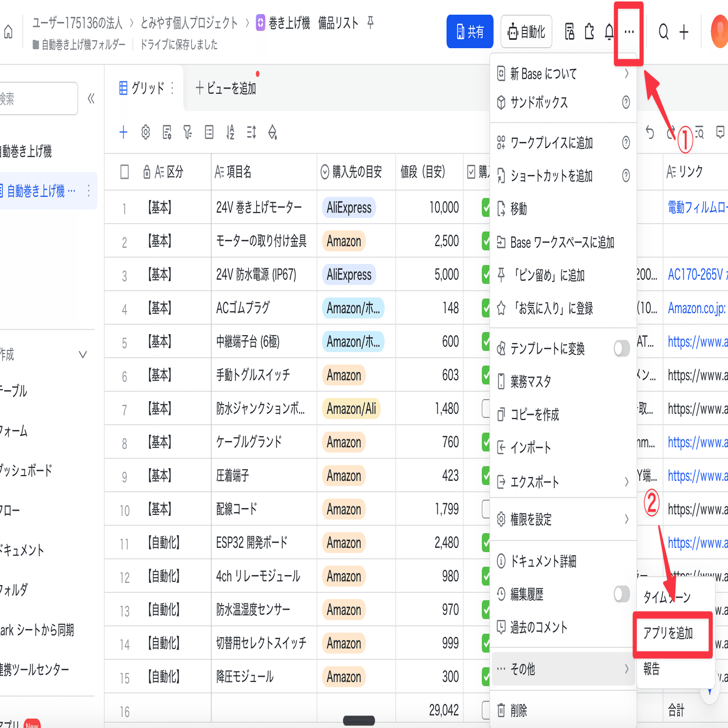
Task: Check the row 7 購入 checkbox
Action: (487, 409)
